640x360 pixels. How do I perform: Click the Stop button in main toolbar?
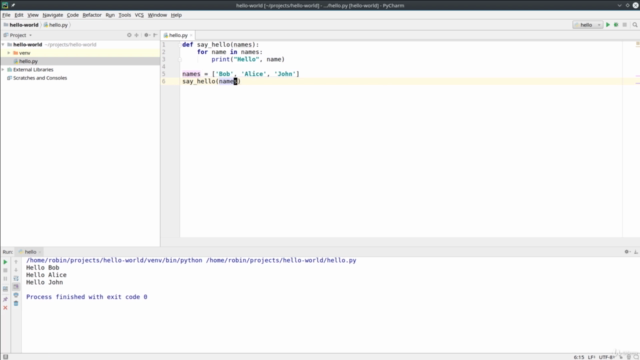click(x=624, y=25)
